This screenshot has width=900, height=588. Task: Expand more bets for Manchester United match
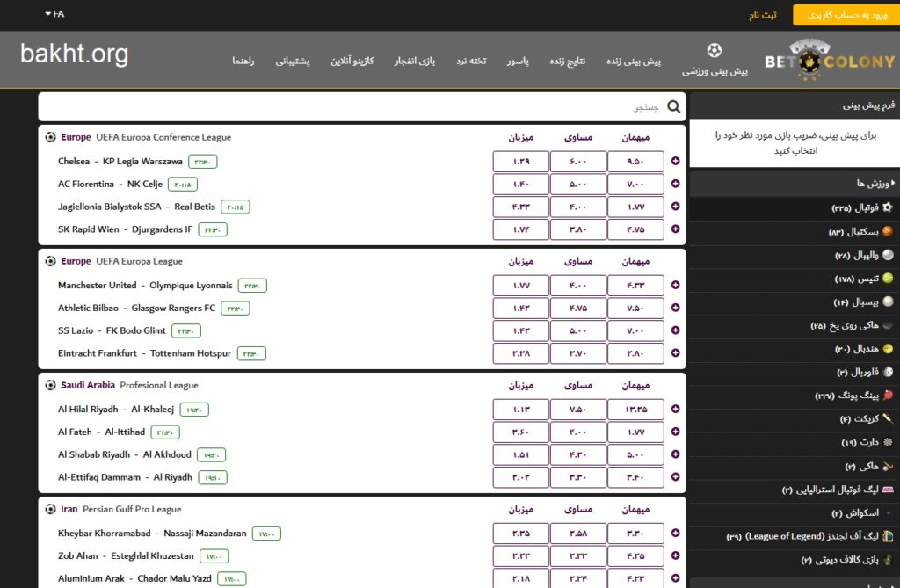coord(675,286)
